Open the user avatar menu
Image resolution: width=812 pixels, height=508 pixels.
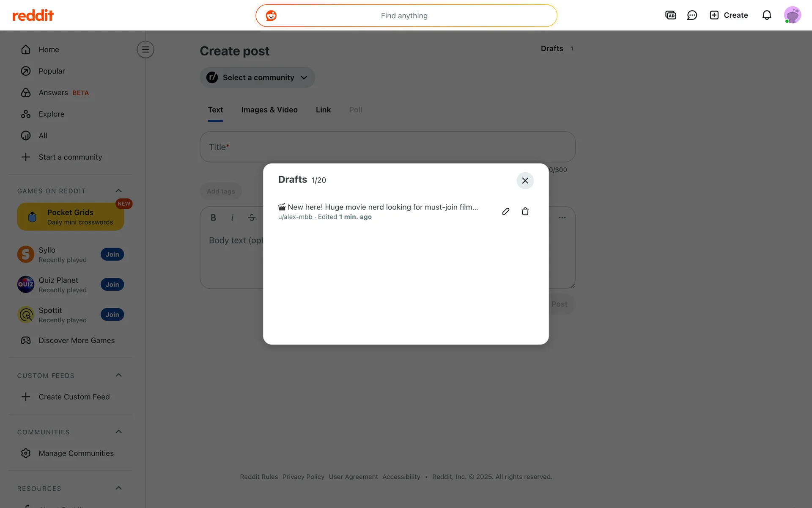(792, 15)
